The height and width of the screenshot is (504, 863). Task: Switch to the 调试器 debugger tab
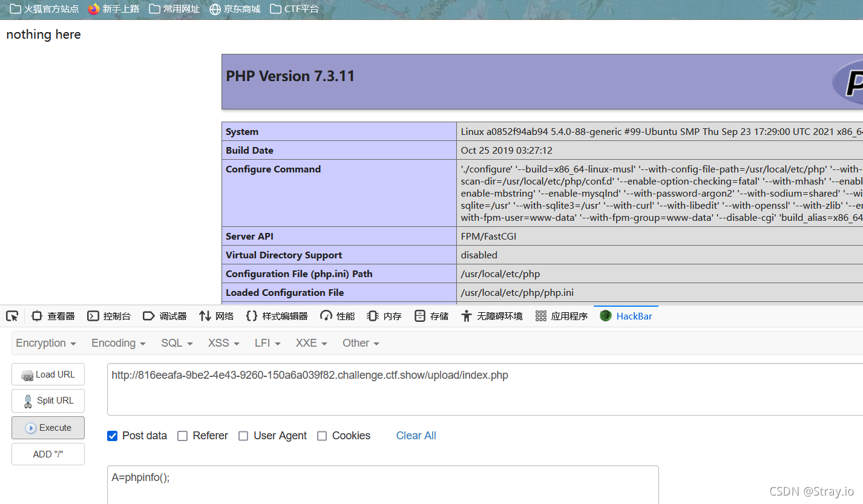click(165, 316)
